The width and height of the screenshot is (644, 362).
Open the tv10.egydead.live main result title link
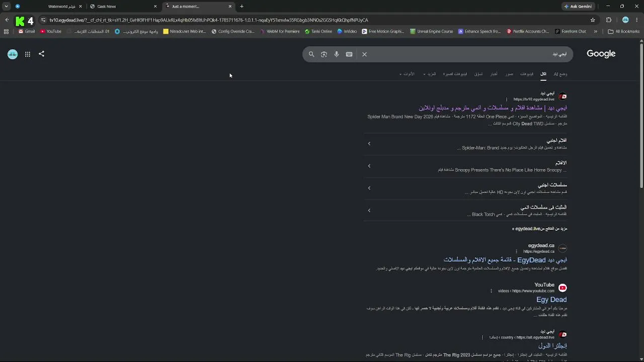tap(493, 108)
